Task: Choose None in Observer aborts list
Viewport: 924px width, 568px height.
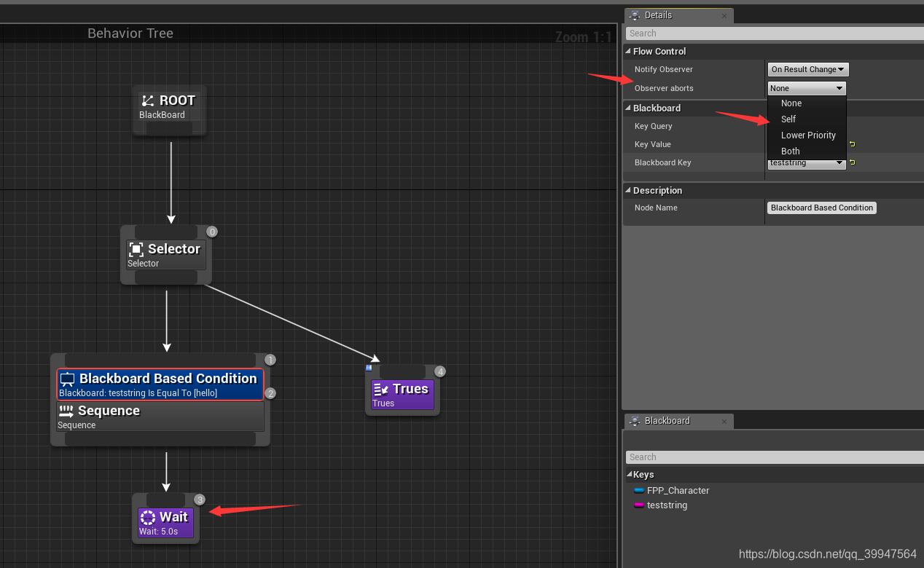Action: [x=807, y=103]
